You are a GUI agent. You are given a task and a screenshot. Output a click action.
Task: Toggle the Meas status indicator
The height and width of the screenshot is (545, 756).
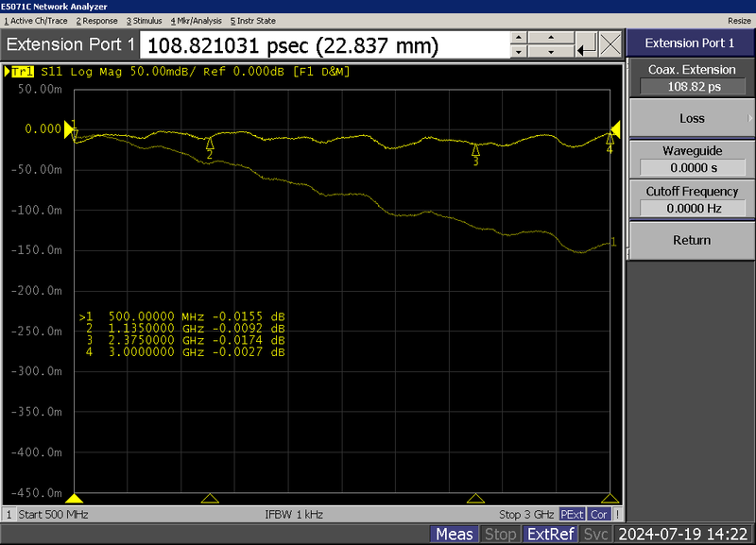coord(455,534)
